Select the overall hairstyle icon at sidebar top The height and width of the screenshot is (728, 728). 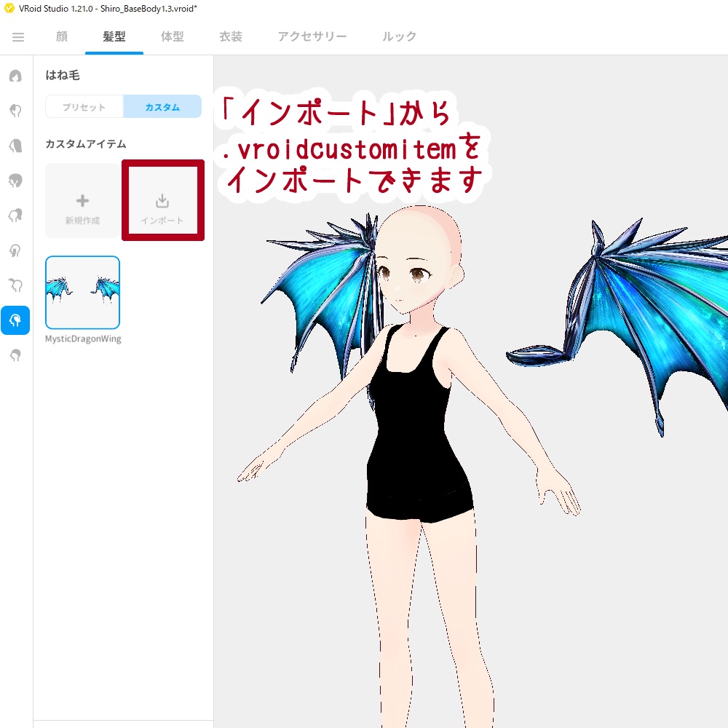[15, 75]
